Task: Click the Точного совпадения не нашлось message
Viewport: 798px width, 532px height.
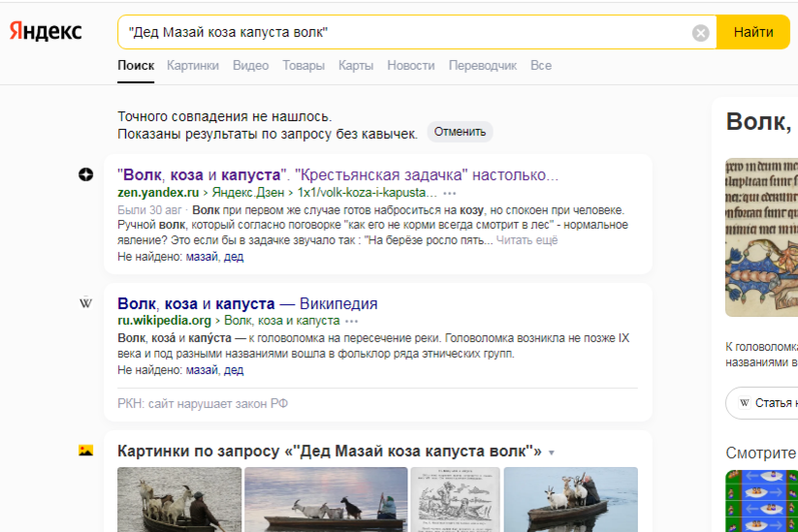Action: click(x=224, y=116)
